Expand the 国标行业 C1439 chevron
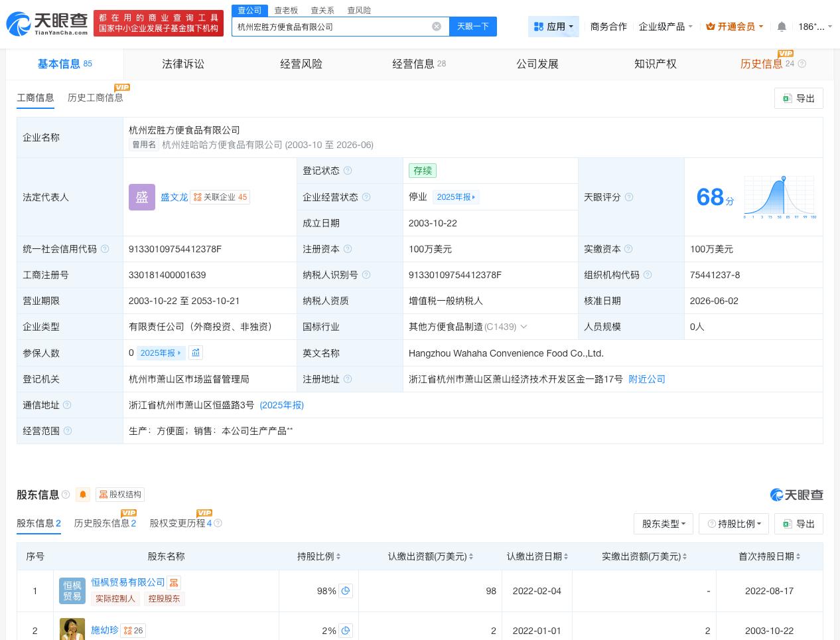 pos(524,327)
